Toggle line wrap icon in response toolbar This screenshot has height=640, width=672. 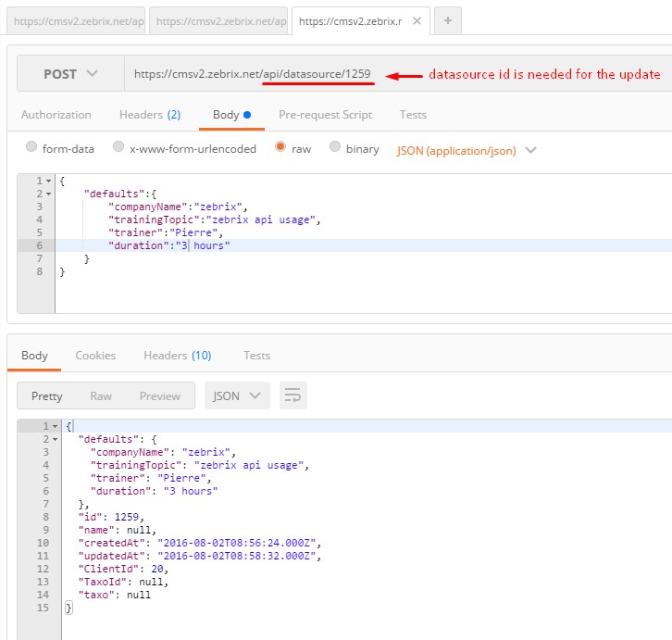tap(292, 395)
